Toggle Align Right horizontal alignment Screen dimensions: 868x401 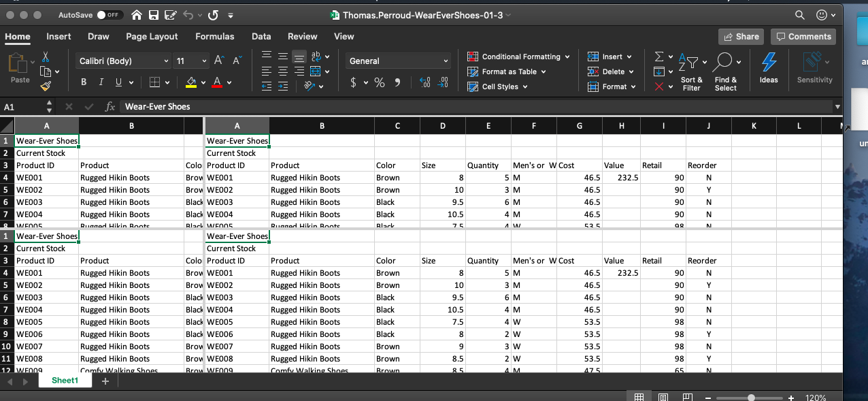pyautogui.click(x=299, y=71)
